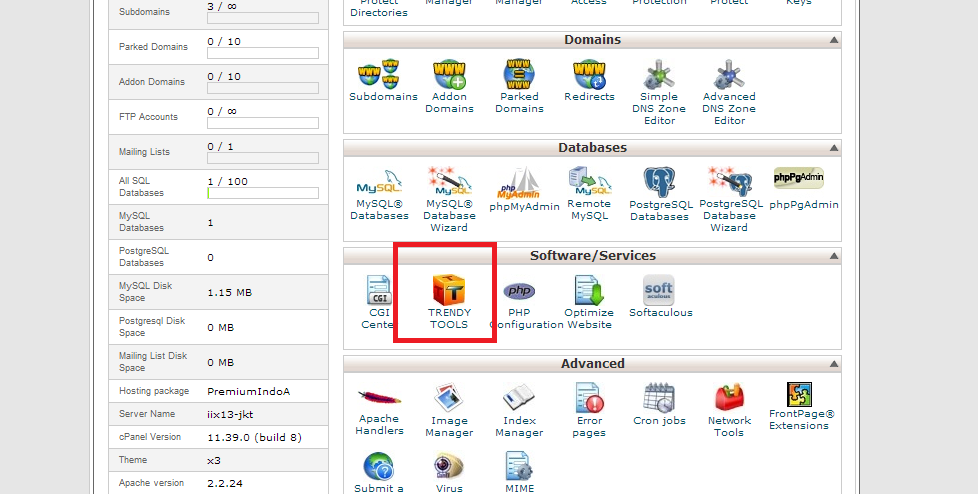Viewport: 978px width, 494px height.
Task: Click the Optimize Website link
Action: click(x=589, y=318)
